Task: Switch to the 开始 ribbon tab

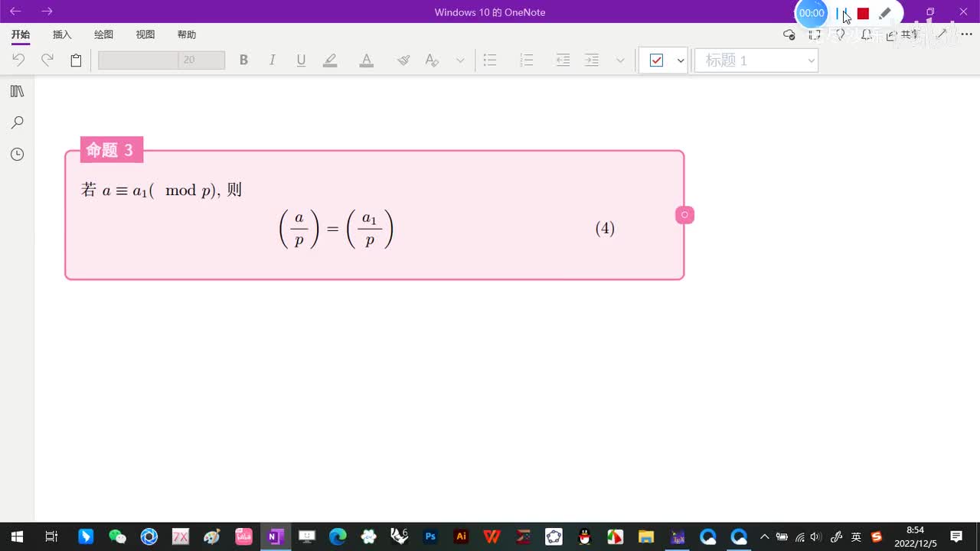Action: 21,34
